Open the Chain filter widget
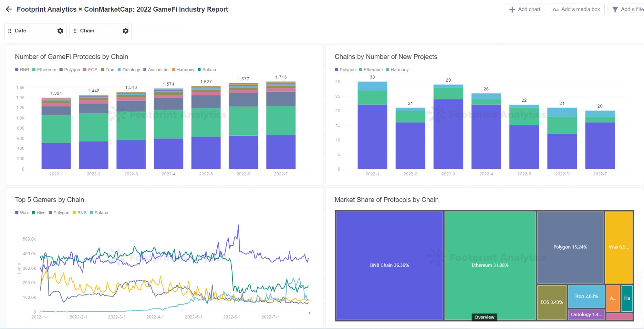 click(97, 31)
